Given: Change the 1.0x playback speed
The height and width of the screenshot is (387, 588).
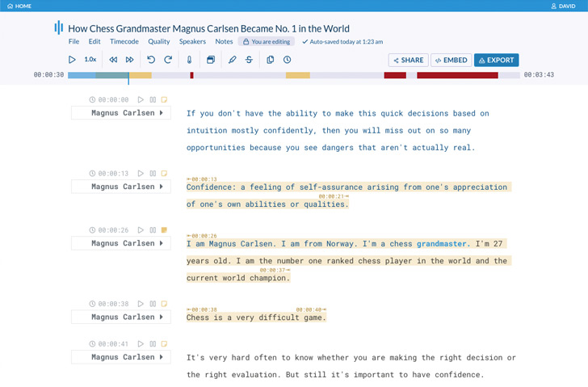Looking at the screenshot, I should click(x=90, y=59).
